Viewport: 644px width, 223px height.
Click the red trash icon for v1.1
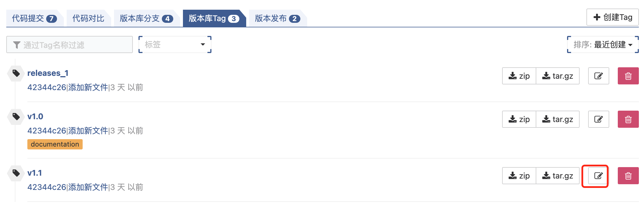[x=628, y=176]
